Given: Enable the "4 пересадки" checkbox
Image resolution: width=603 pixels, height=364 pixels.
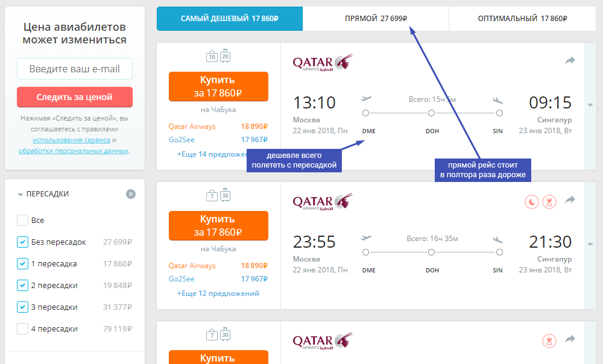Looking at the screenshot, I should [23, 329].
